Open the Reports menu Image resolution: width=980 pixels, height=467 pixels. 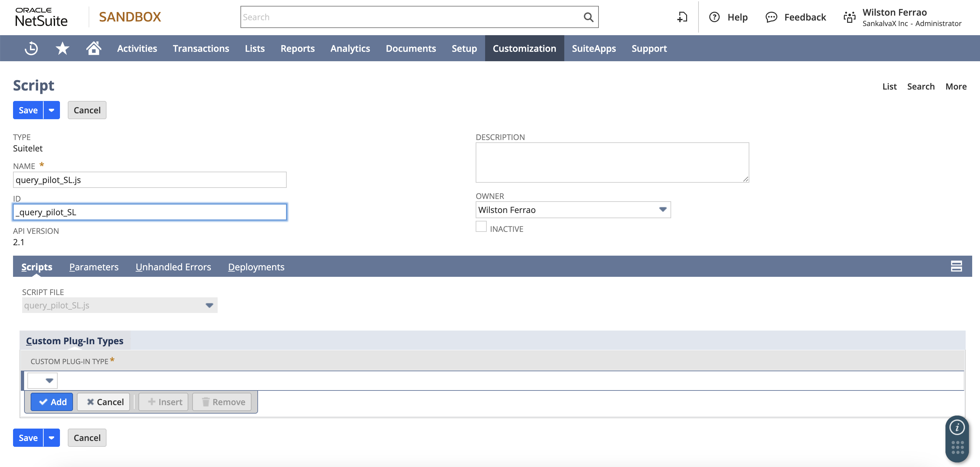click(297, 48)
